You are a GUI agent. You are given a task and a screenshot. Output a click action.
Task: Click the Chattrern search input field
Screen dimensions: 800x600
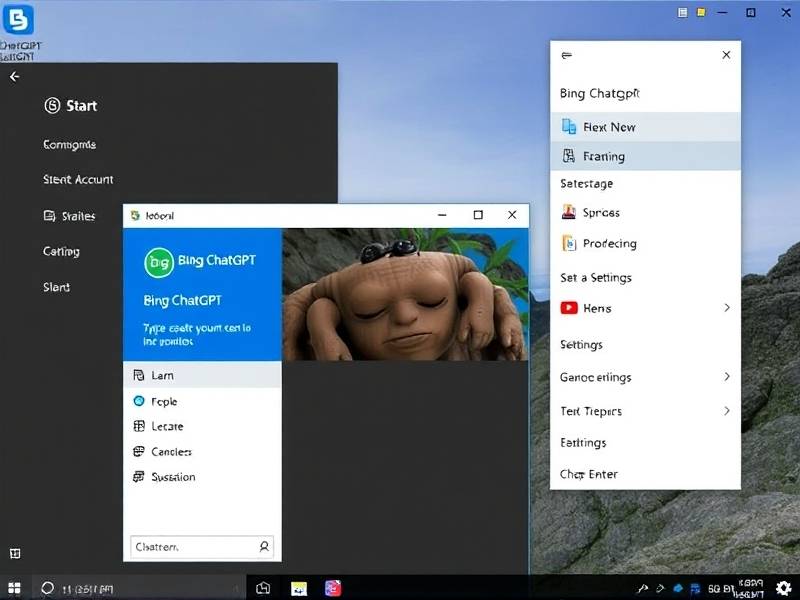click(193, 547)
